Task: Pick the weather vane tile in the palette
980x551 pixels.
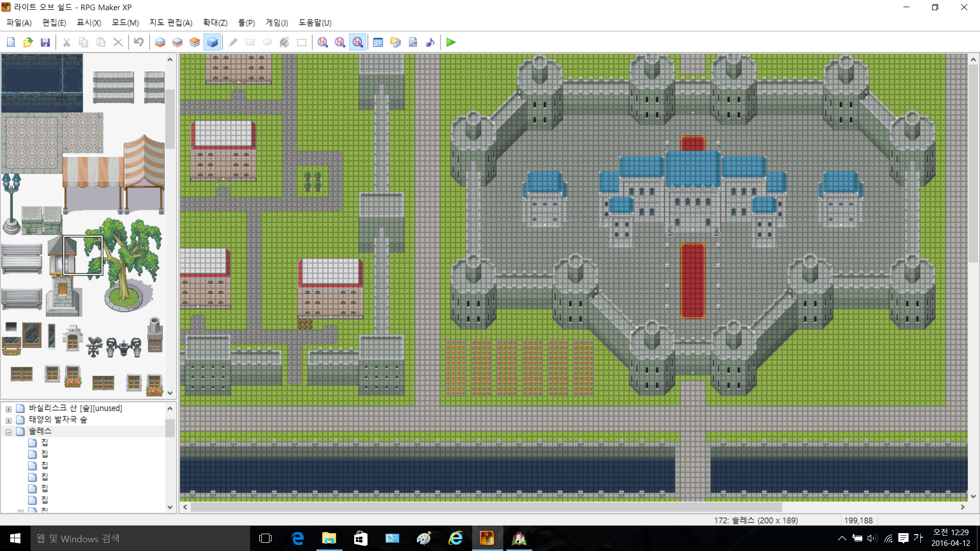Action: tap(94, 346)
